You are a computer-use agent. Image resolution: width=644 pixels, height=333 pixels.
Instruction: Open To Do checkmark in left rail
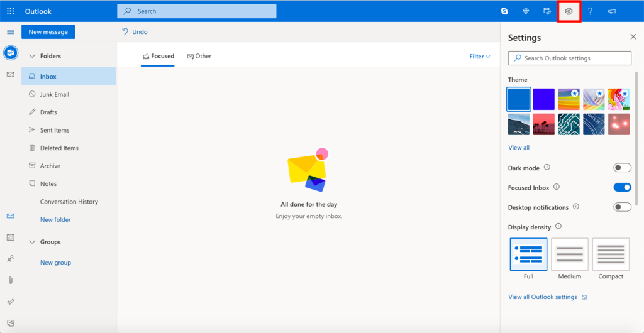point(11,302)
